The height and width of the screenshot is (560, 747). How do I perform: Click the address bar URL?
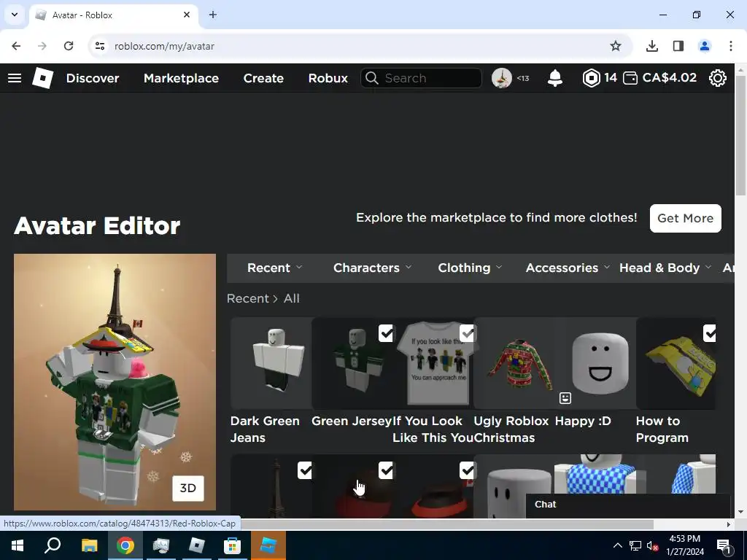tap(164, 46)
